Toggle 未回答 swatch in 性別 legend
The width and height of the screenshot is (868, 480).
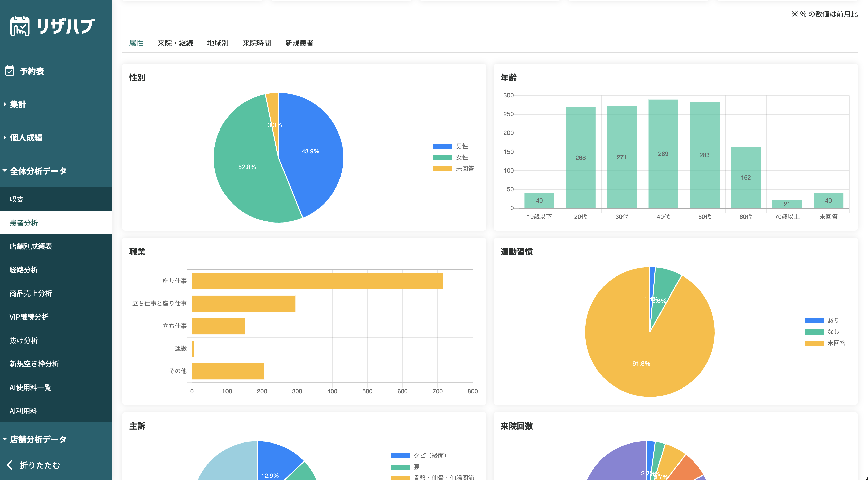[442, 169]
